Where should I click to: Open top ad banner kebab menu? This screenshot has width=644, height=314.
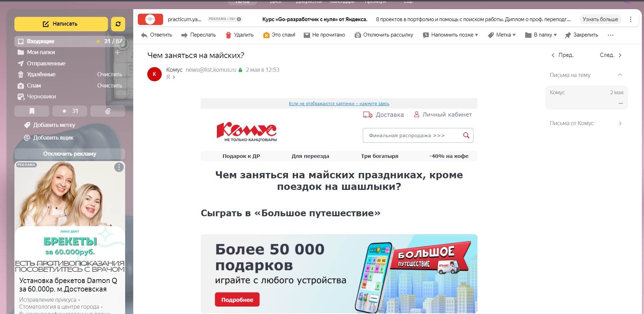[x=631, y=19]
